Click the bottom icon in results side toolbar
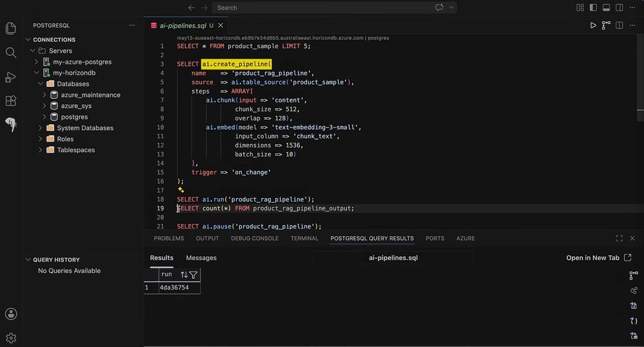This screenshot has width=644, height=347. tap(634, 336)
